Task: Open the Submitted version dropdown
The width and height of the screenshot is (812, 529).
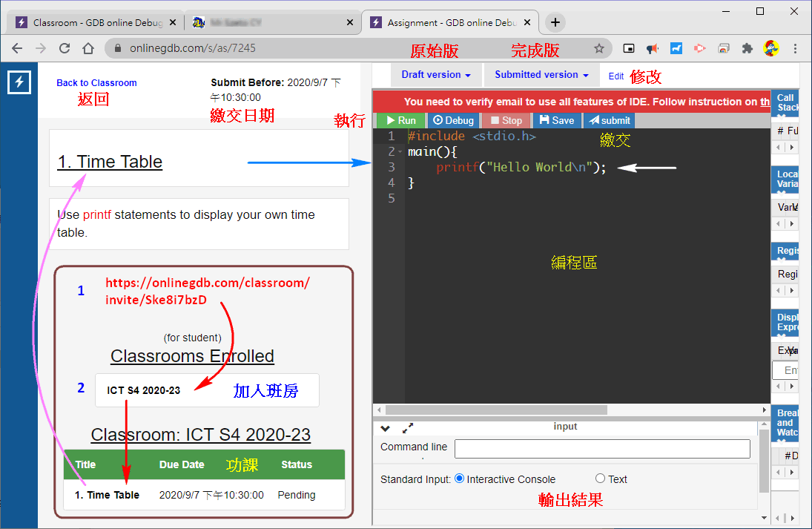Action: click(541, 75)
